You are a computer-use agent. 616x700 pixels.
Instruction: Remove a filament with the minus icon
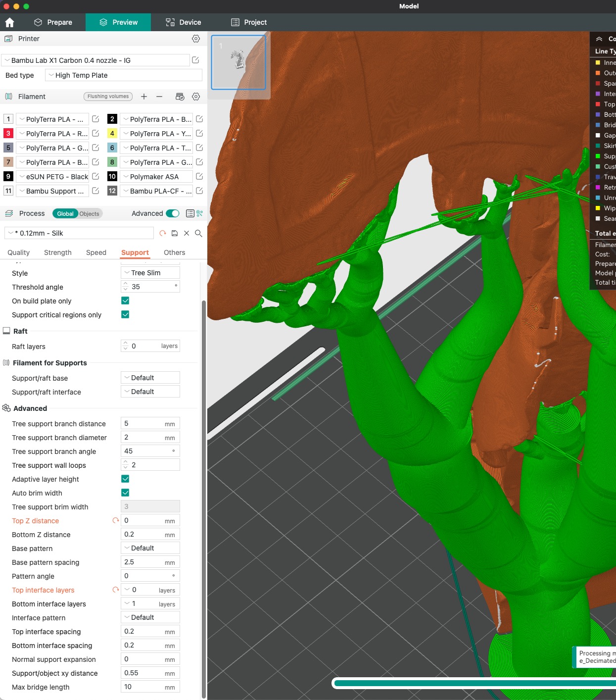159,97
